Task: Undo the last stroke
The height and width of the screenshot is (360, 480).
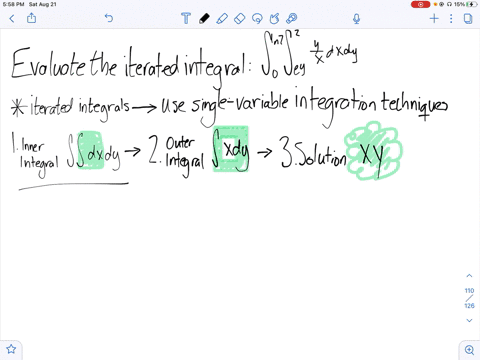Action: pyautogui.click(x=109, y=18)
